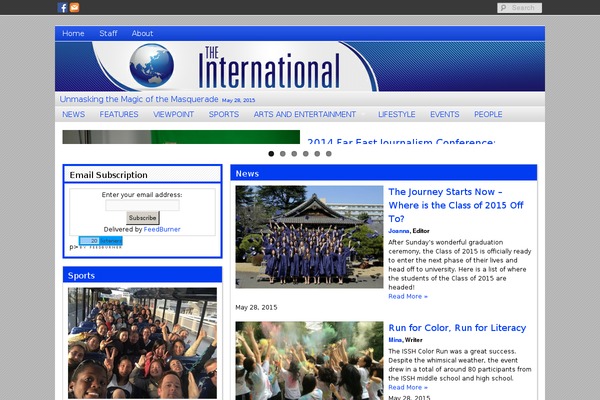Open the Sports widget header

(82, 276)
